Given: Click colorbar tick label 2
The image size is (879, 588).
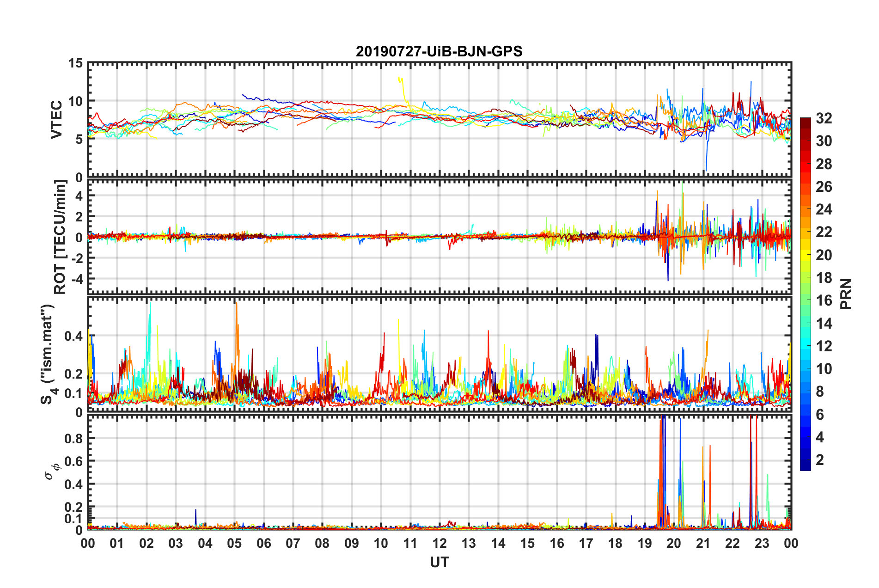Looking at the screenshot, I should [820, 460].
